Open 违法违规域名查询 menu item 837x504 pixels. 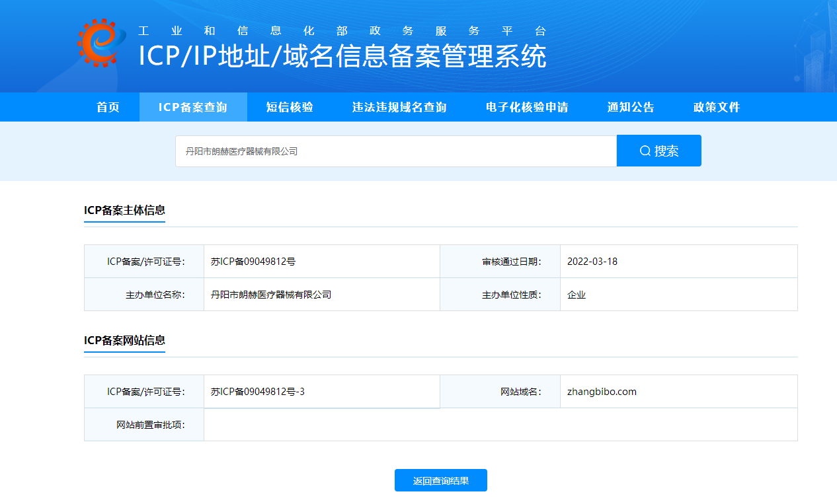tap(399, 107)
